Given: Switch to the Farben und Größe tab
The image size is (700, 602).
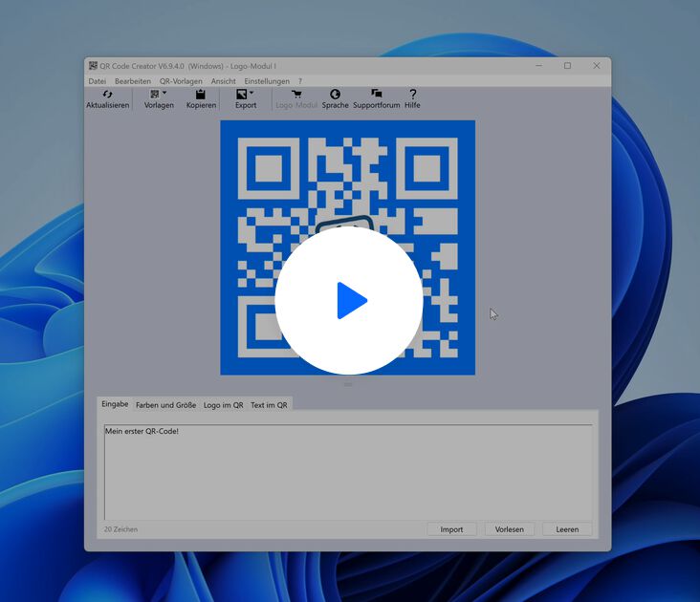Looking at the screenshot, I should coord(165,405).
